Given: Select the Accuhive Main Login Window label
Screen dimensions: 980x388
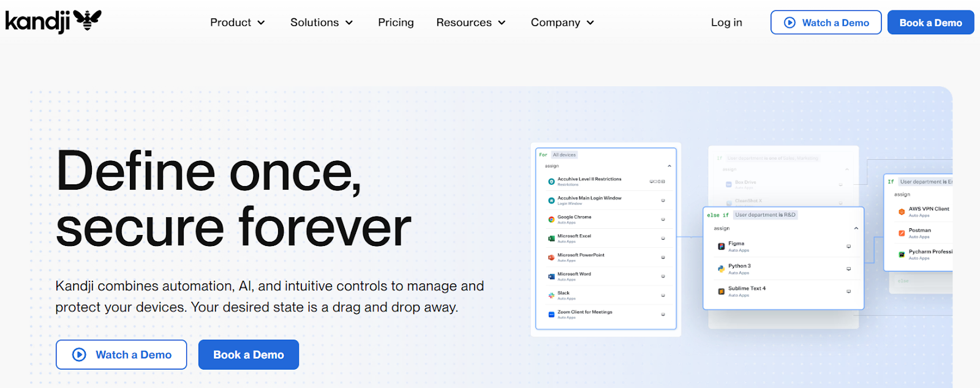Looking at the screenshot, I should [x=589, y=198].
